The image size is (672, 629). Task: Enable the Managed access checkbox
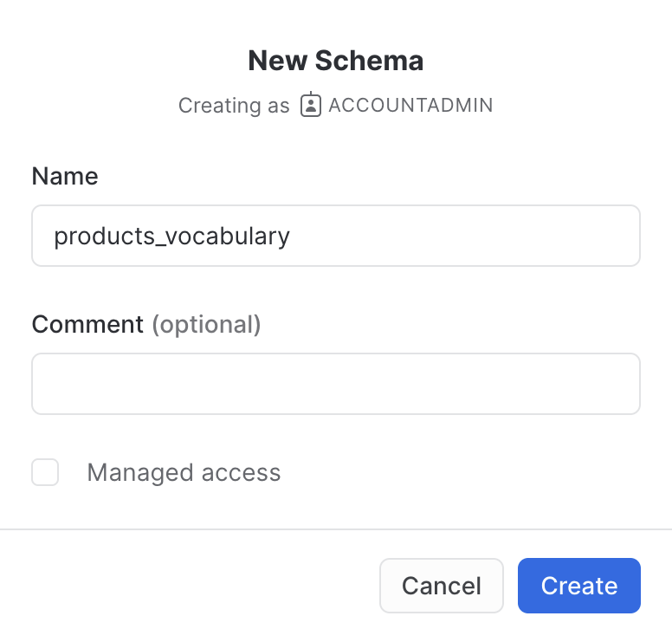[x=45, y=472]
